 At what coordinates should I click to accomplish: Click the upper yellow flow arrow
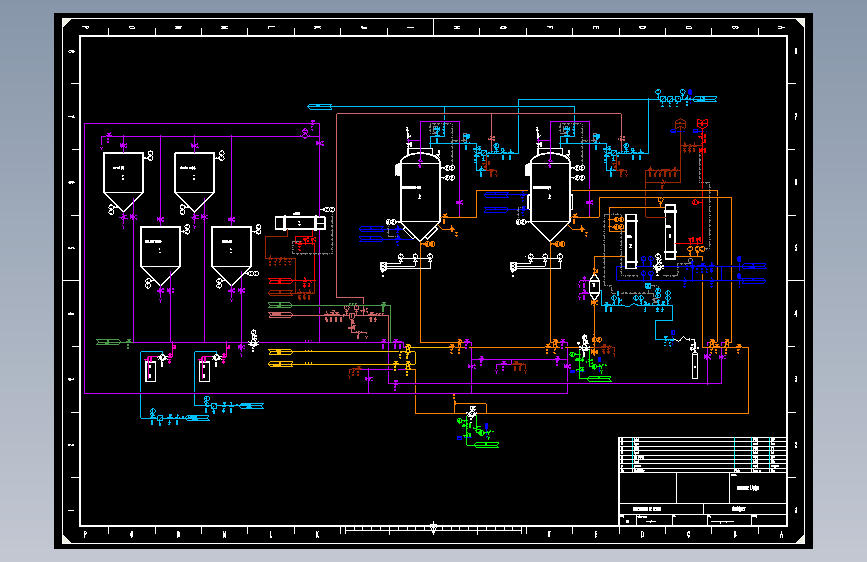(x=280, y=352)
